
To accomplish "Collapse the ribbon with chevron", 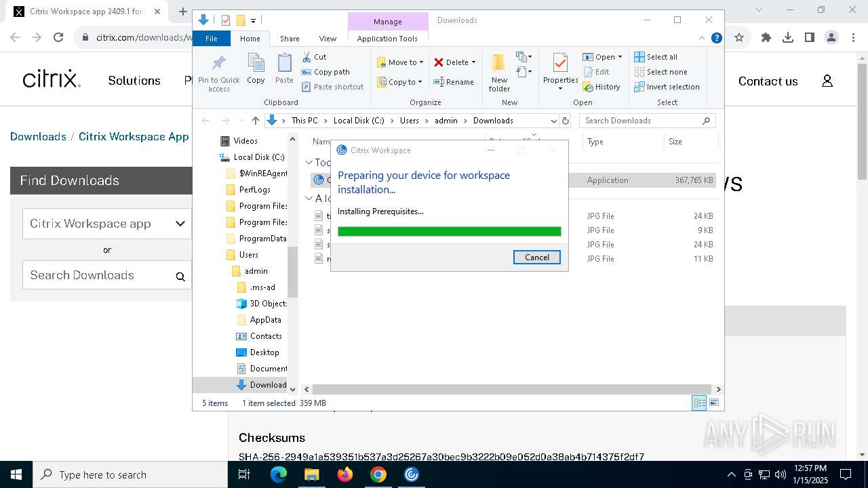I will pos(703,39).
